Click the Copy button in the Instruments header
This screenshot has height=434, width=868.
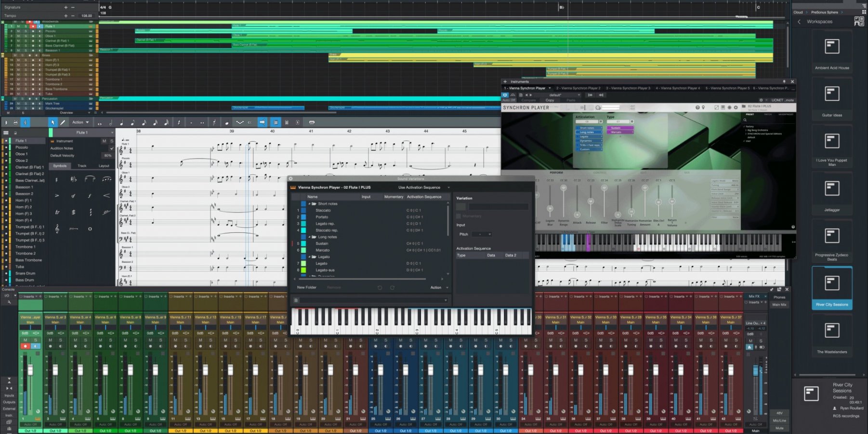550,100
